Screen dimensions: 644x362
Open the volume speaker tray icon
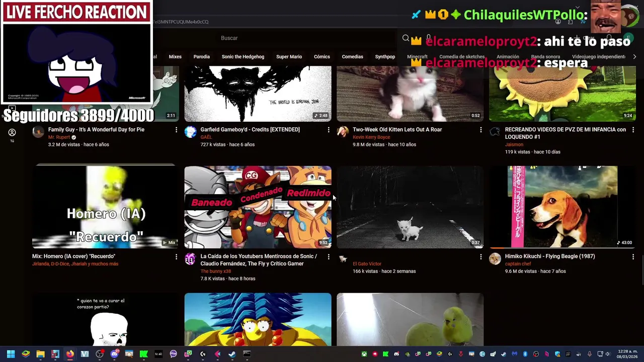coord(607,354)
